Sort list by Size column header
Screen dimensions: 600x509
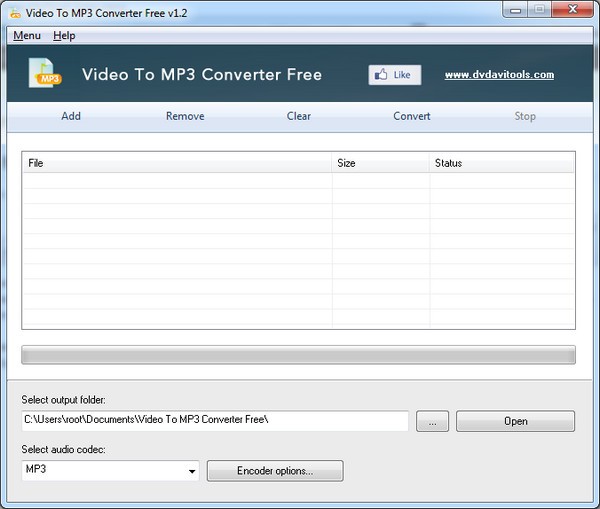(380, 163)
